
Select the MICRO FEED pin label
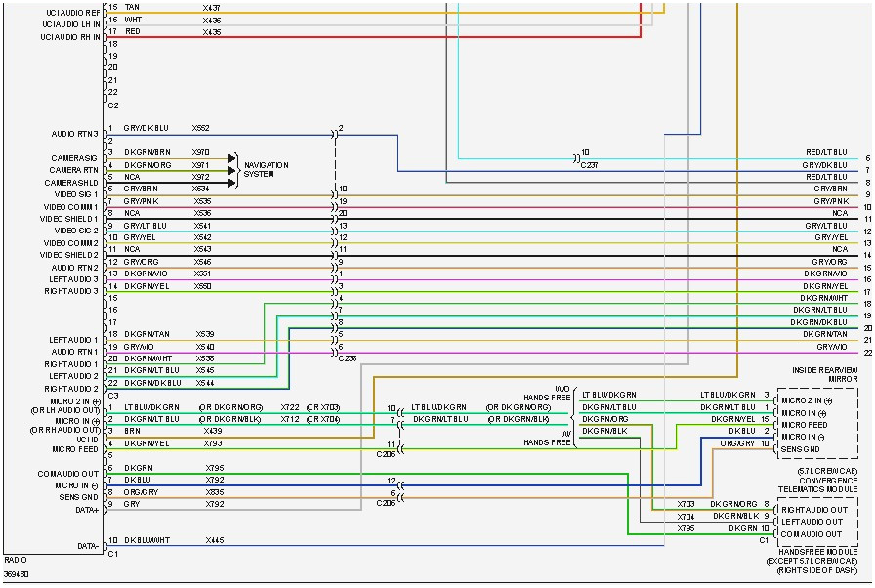click(75, 449)
